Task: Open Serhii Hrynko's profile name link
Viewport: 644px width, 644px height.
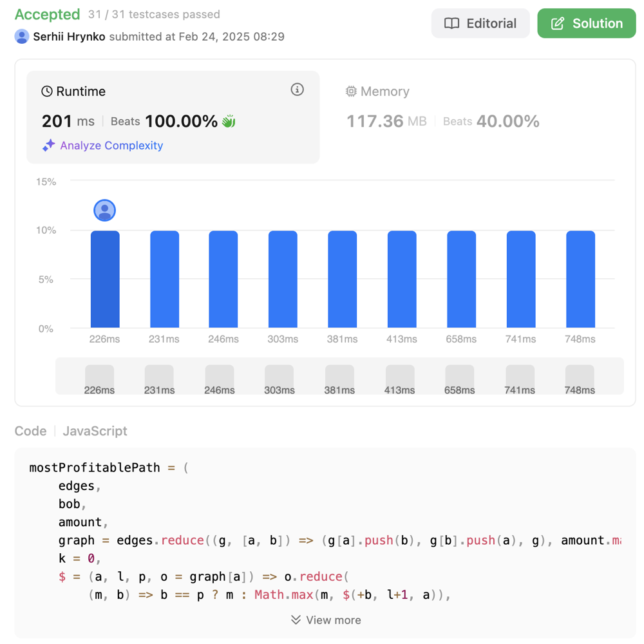Action: pos(69,37)
